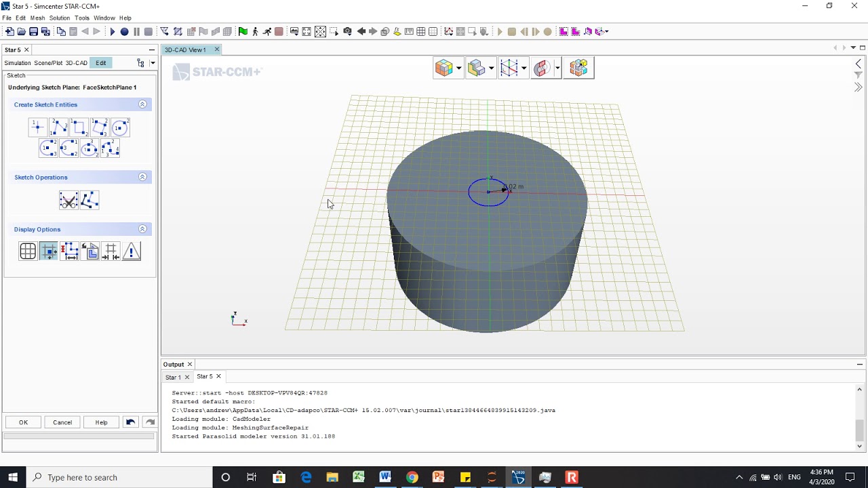Screen dimensions: 868x488
Task: Select the Create Circle sketch tool
Action: (120, 127)
